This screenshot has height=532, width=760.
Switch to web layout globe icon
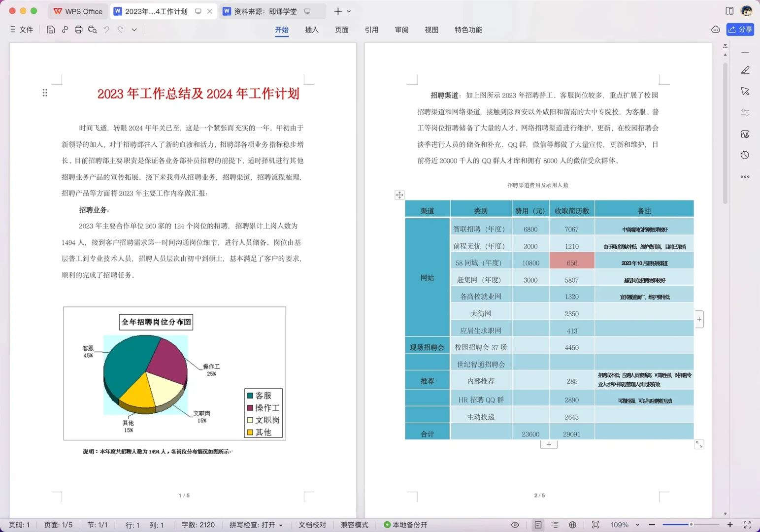[x=572, y=525]
